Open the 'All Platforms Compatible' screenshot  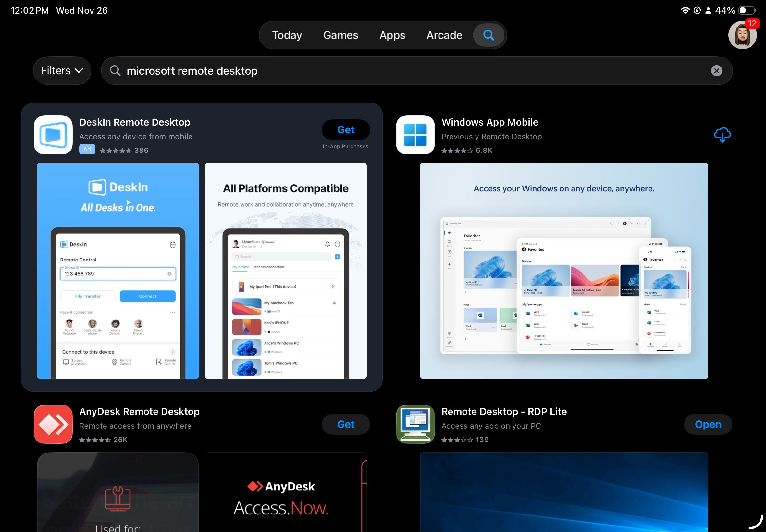point(286,270)
